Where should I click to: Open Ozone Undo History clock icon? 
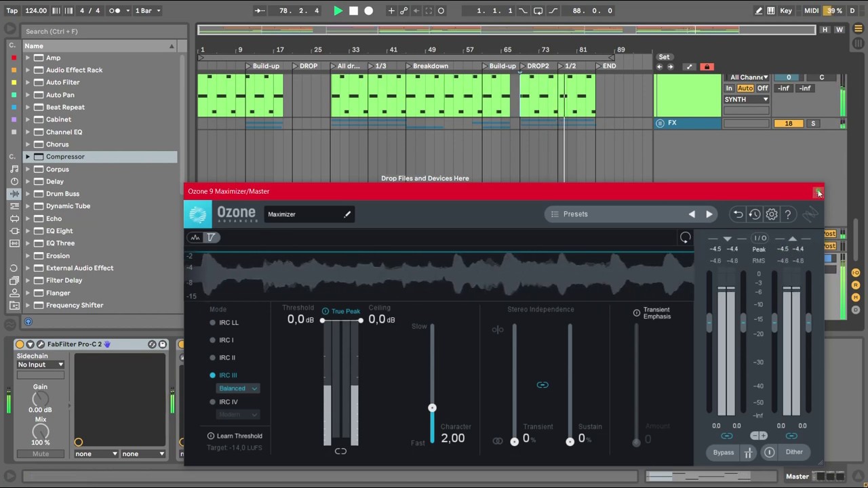[755, 214]
